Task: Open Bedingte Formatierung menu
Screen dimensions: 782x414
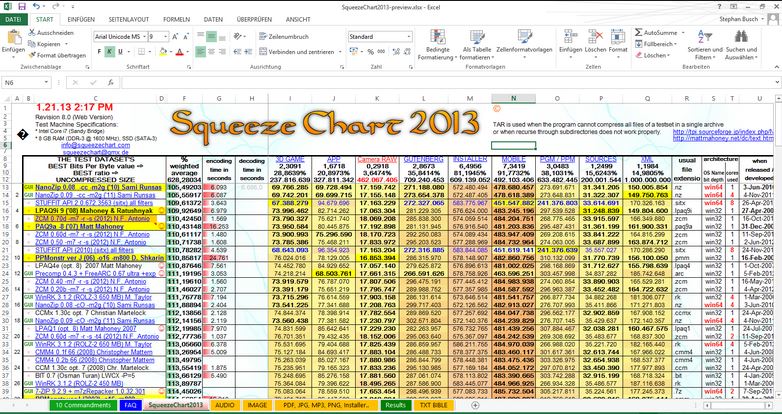Action: [x=437, y=44]
